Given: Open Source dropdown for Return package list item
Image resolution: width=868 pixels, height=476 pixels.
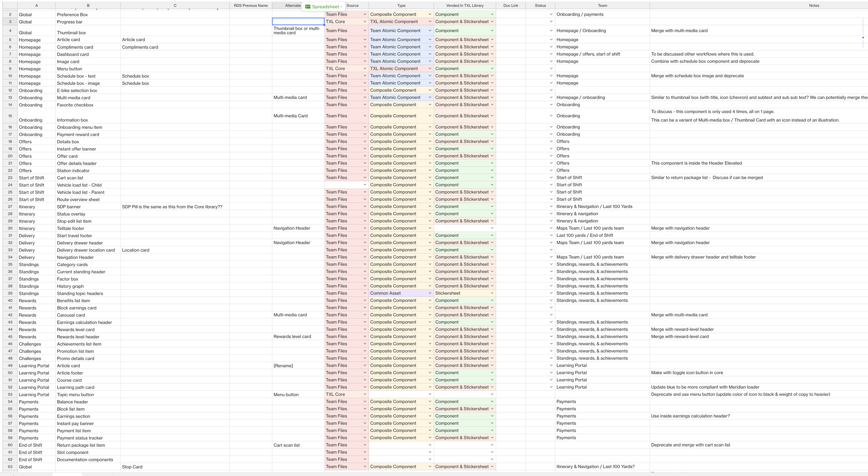Looking at the screenshot, I should point(365,445).
